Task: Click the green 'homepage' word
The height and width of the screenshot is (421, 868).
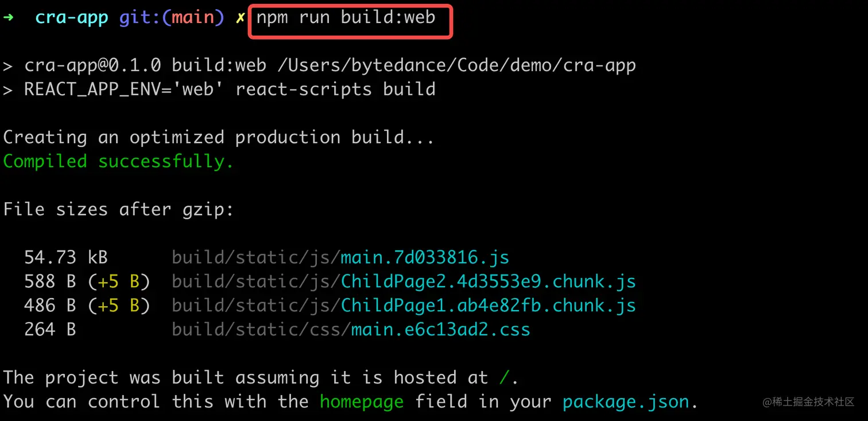Action: 362,401
